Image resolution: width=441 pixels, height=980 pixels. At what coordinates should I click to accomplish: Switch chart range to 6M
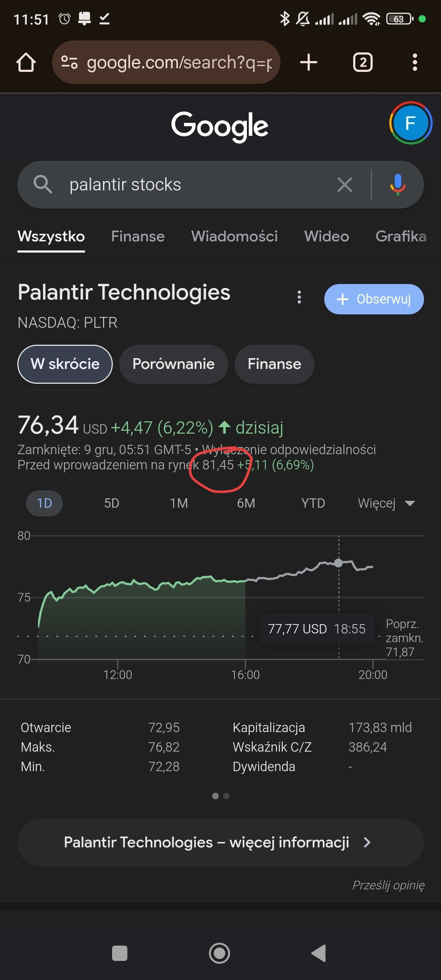pyautogui.click(x=246, y=503)
